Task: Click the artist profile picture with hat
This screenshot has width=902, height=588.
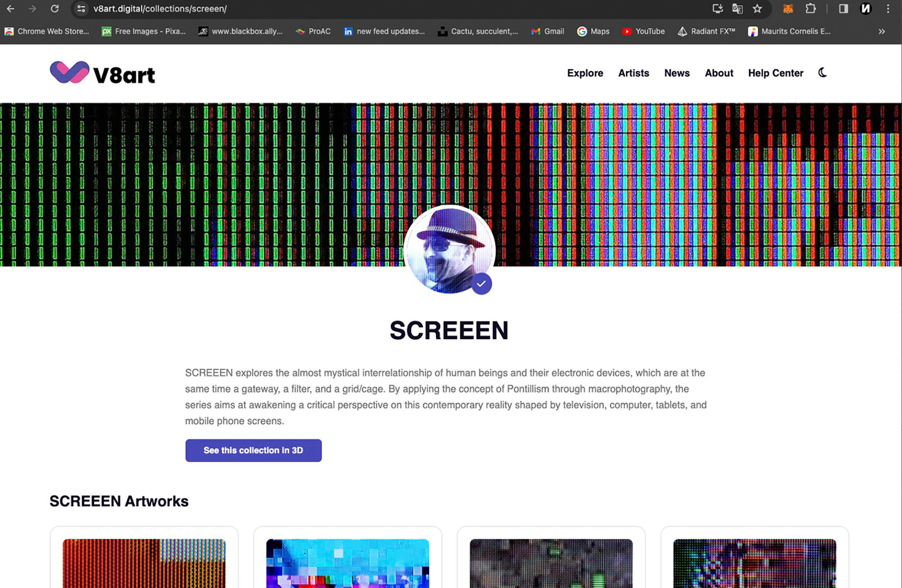Action: pyautogui.click(x=449, y=249)
